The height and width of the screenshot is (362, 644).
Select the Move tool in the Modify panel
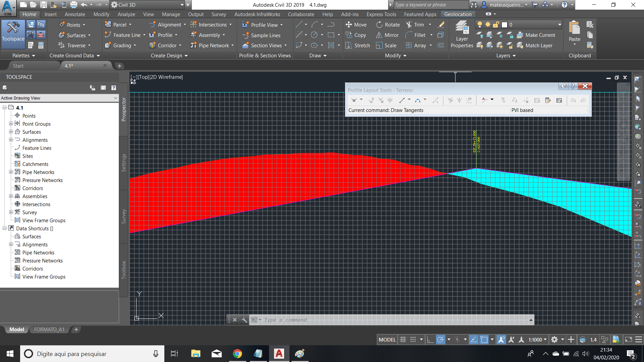356,24
